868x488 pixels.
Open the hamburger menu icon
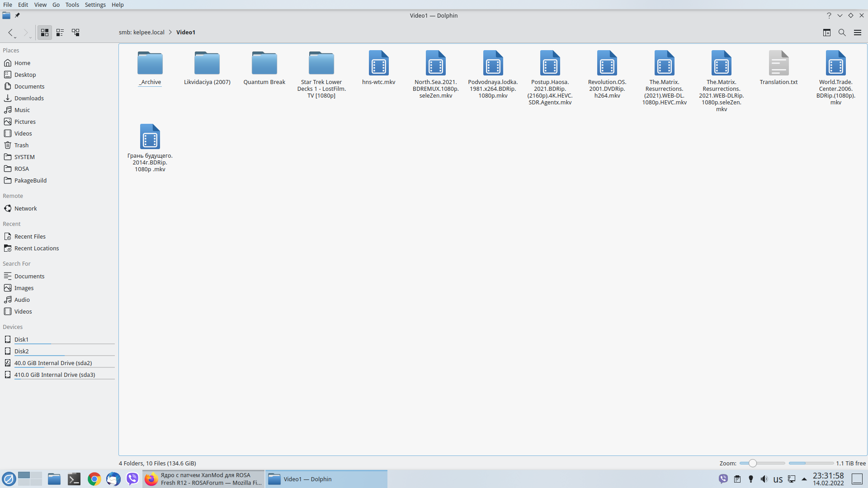point(857,33)
